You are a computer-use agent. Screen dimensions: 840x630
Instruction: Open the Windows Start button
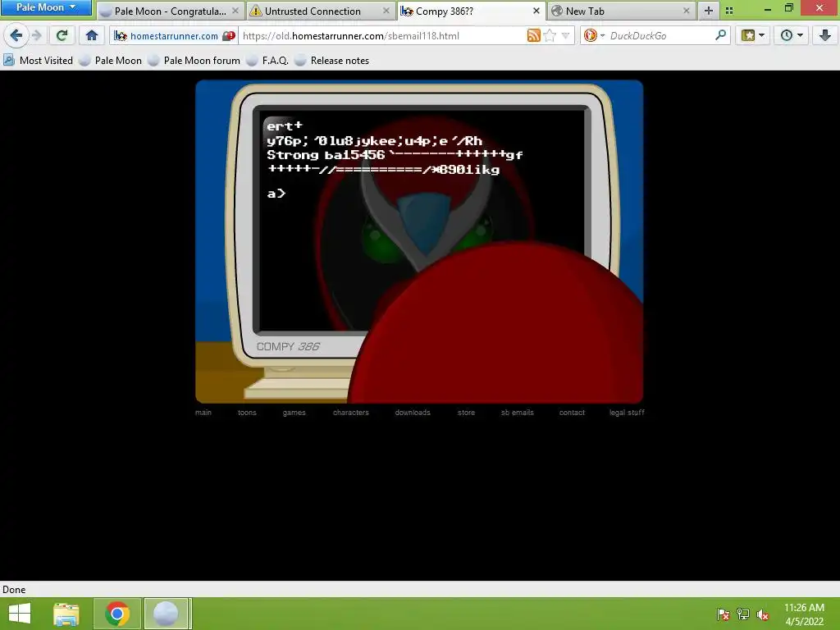click(x=20, y=614)
